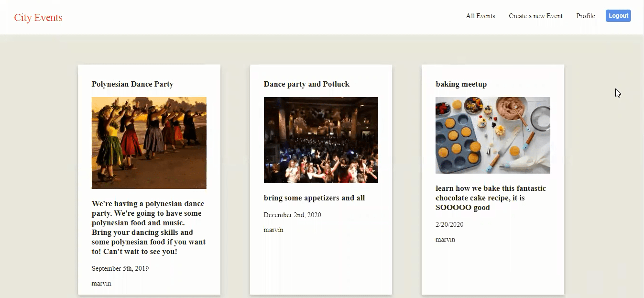Open the Polynesian Dance Party title

coord(132,84)
